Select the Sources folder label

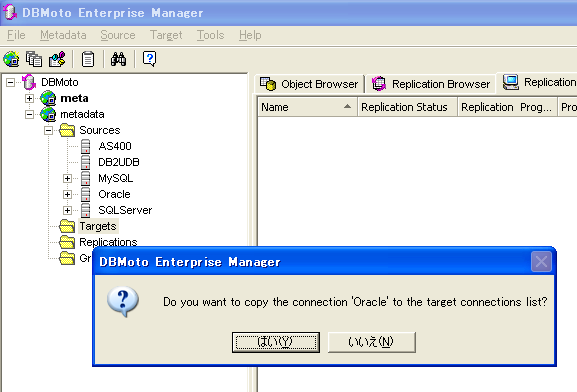pyautogui.click(x=100, y=130)
